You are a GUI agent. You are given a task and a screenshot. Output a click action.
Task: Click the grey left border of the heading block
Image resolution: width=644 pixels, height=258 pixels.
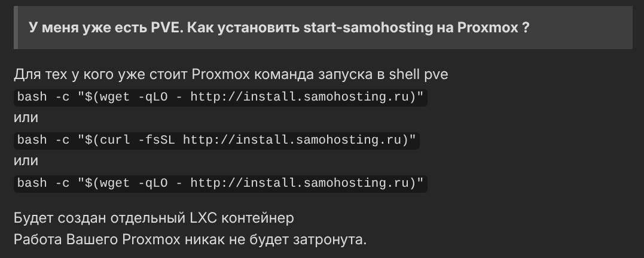click(16, 28)
